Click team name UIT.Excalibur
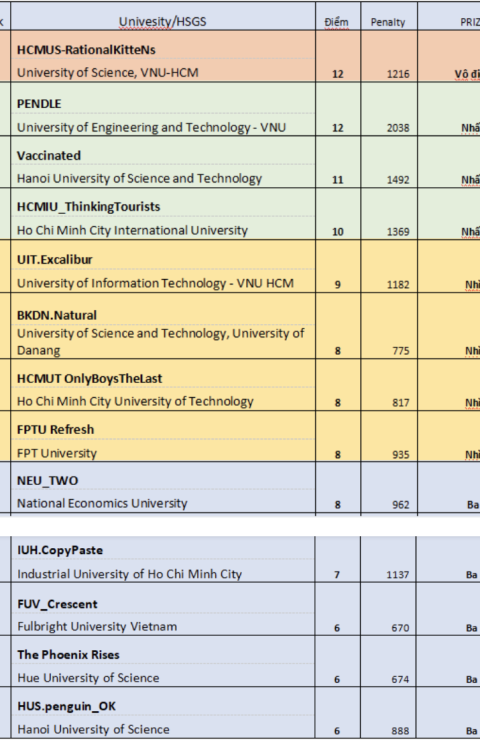480x750 pixels. (x=55, y=260)
